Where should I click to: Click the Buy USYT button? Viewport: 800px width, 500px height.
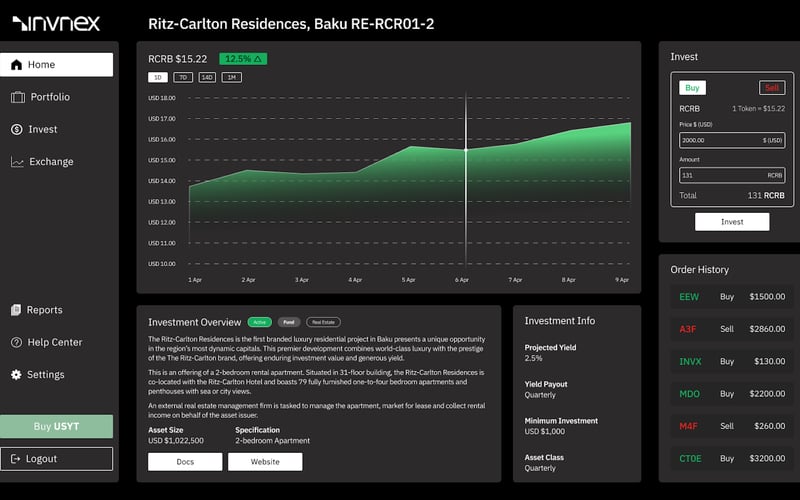coord(57,427)
